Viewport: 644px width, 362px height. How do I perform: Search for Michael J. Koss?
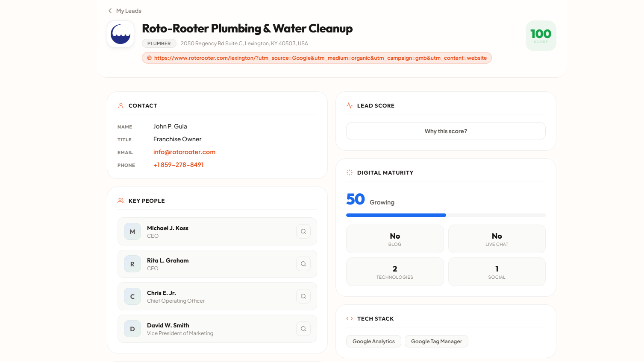point(303,231)
